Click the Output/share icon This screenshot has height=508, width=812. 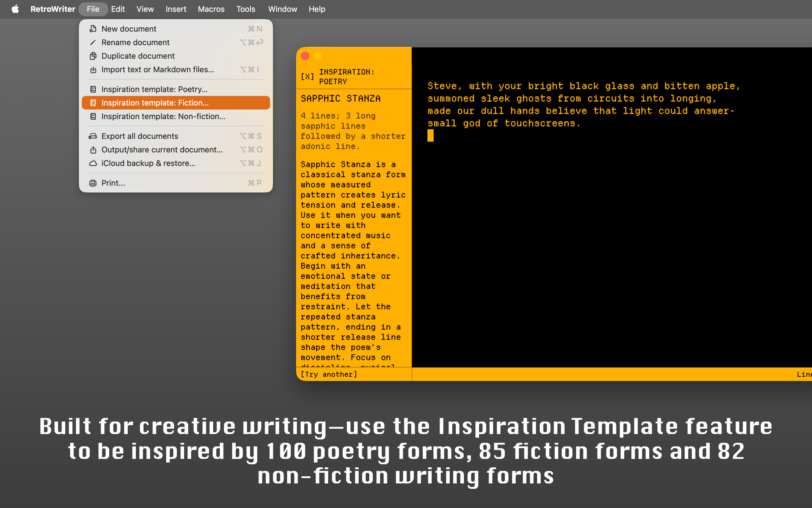93,150
